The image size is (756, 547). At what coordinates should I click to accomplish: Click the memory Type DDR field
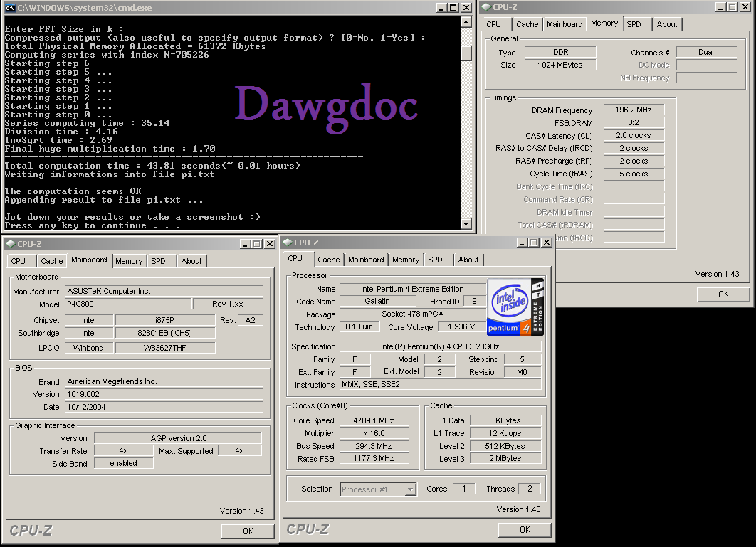(x=560, y=52)
